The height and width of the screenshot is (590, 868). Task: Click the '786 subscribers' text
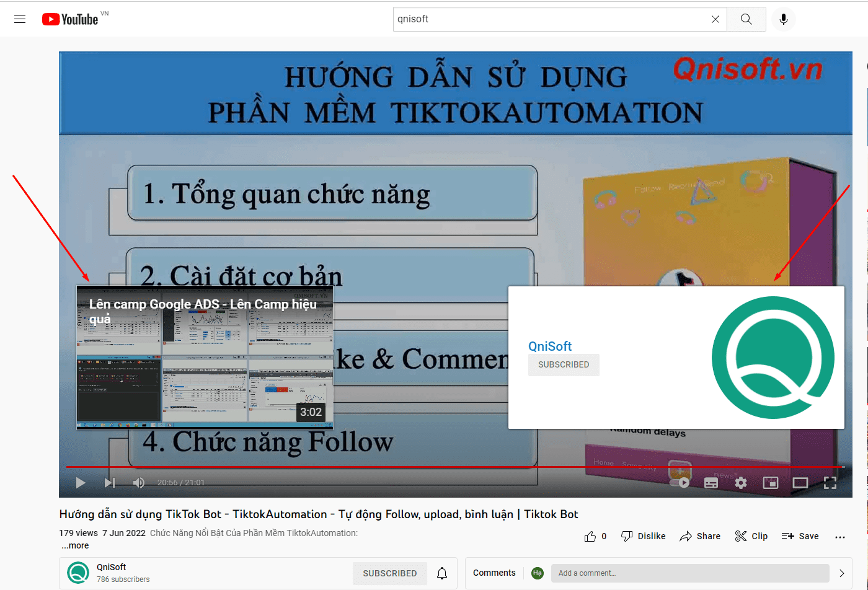[123, 579]
